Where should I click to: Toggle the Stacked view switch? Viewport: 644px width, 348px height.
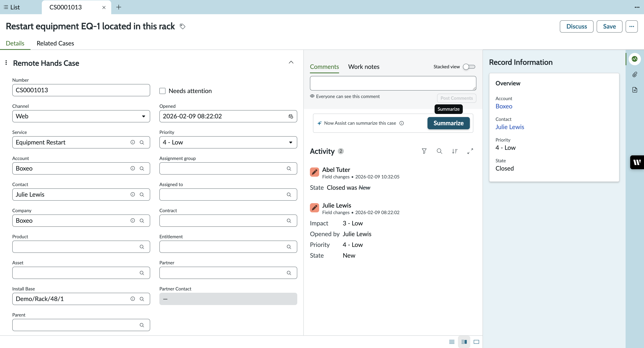click(x=469, y=67)
